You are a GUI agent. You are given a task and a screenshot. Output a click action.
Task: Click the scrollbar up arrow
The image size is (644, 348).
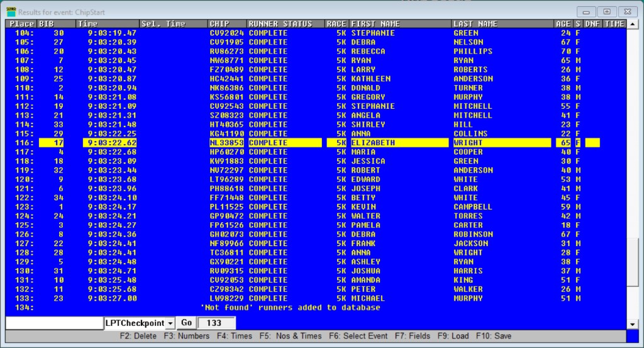tap(633, 25)
